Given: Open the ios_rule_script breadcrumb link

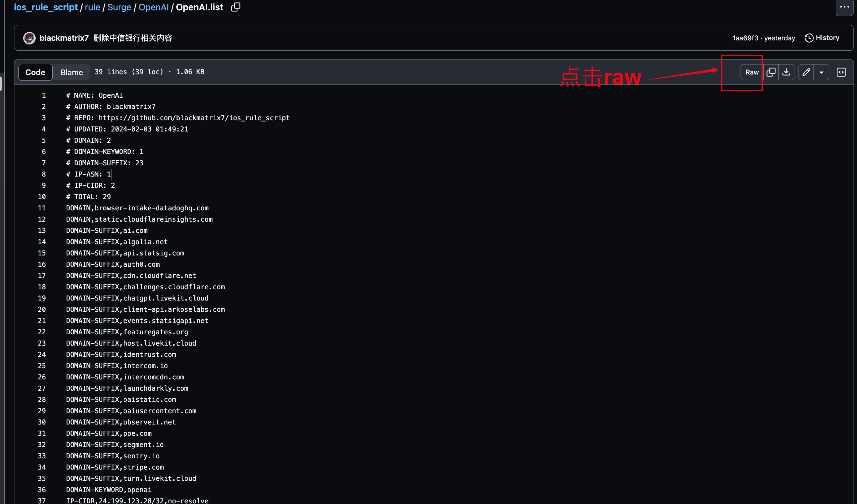Looking at the screenshot, I should 46,7.
